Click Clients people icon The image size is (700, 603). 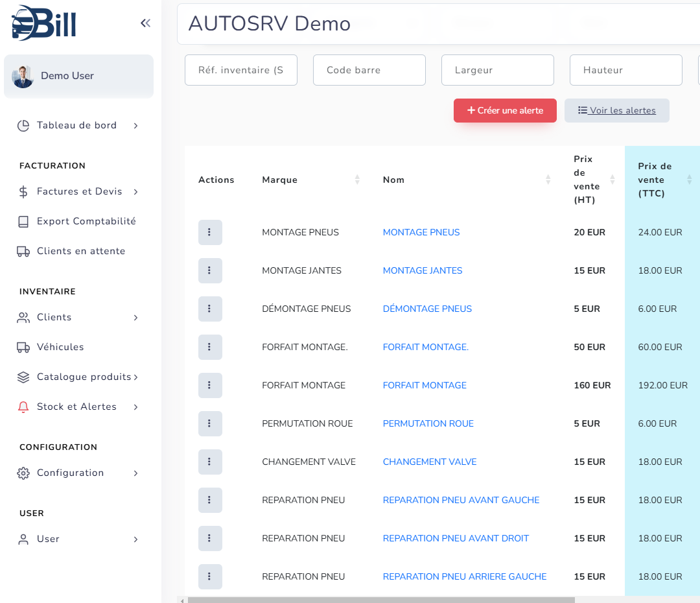(23, 318)
